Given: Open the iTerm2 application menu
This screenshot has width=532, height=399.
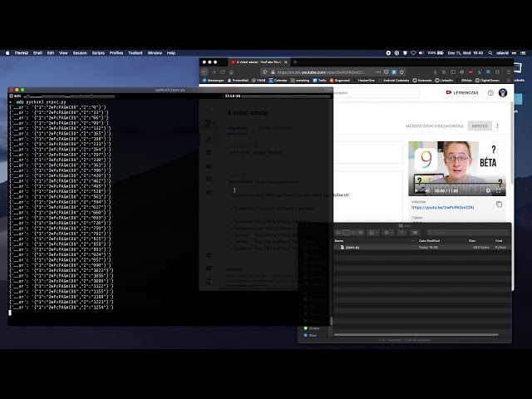Looking at the screenshot, I should click(x=21, y=53).
